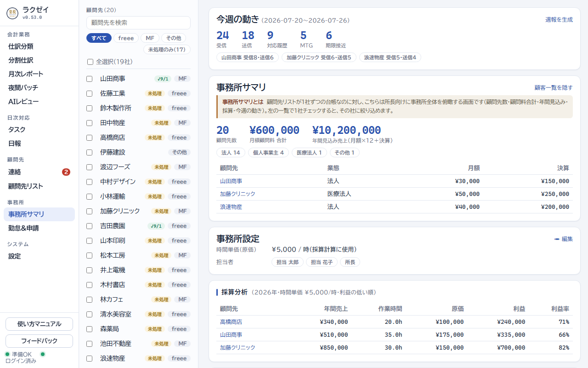Open the 日報 page

pyautogui.click(x=39, y=144)
